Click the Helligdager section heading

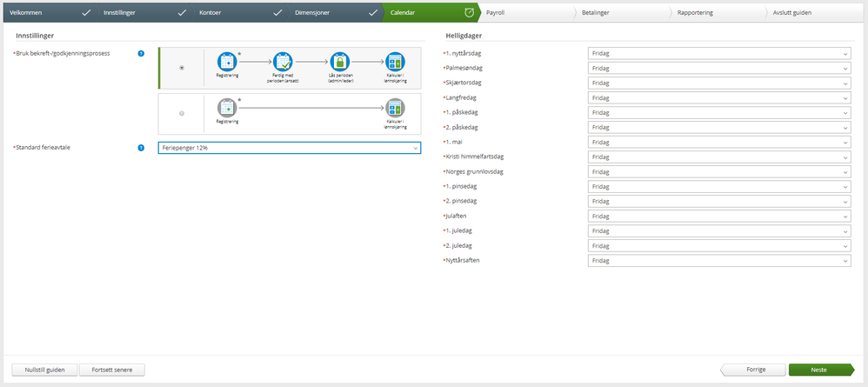tap(464, 36)
